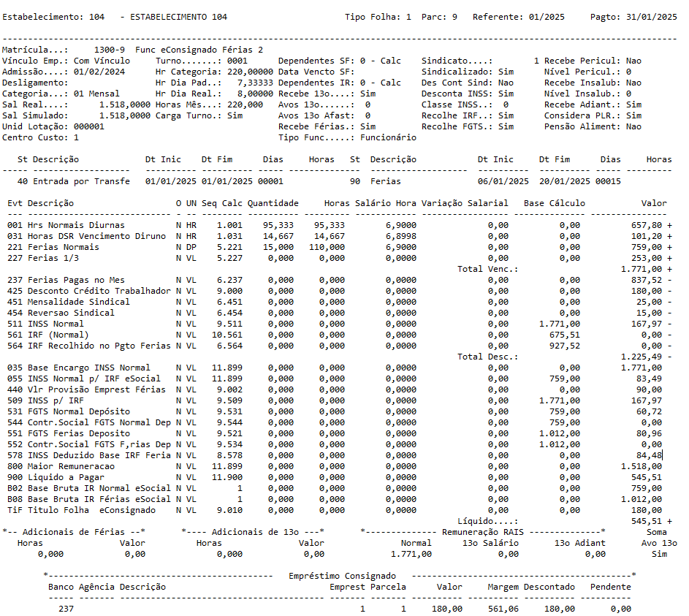Select total descontos value '1.225,49 -'
The image size is (689, 616).
pyautogui.click(x=647, y=357)
